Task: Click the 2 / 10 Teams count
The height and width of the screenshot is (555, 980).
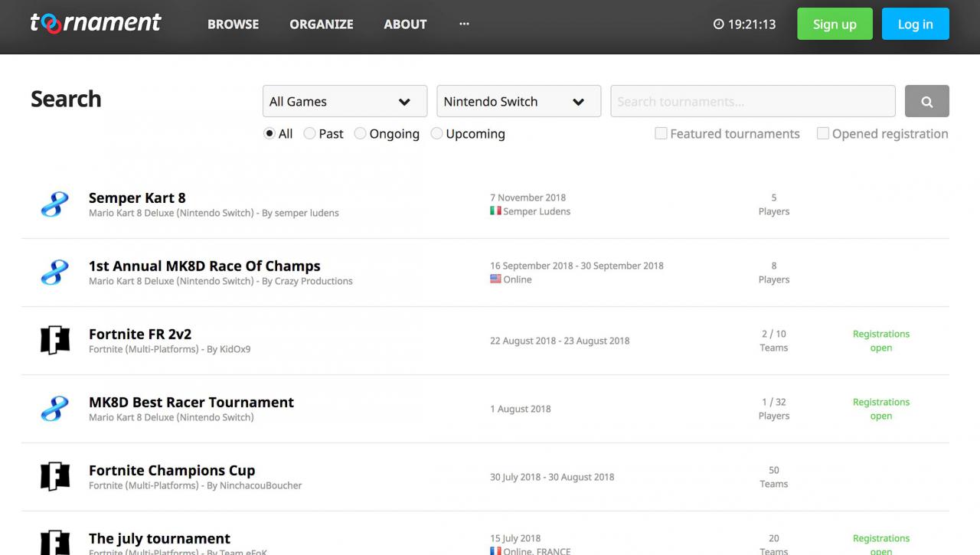Action: click(x=774, y=341)
